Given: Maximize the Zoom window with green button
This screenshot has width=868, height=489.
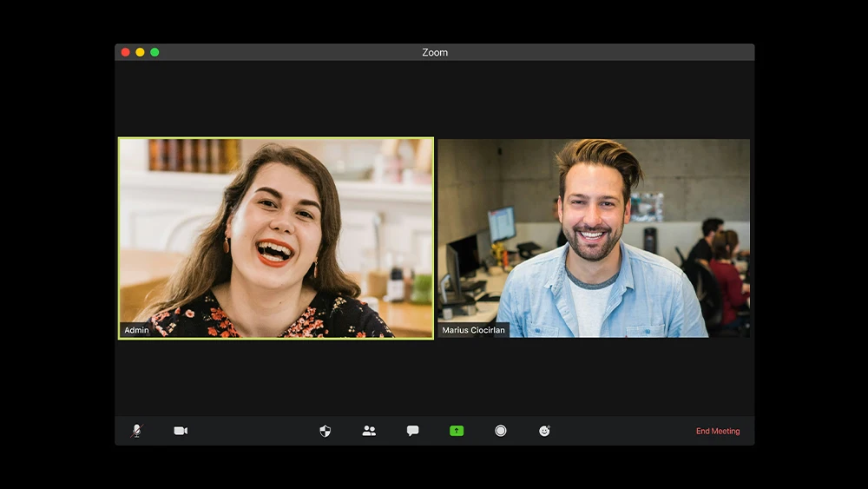Looking at the screenshot, I should [155, 52].
